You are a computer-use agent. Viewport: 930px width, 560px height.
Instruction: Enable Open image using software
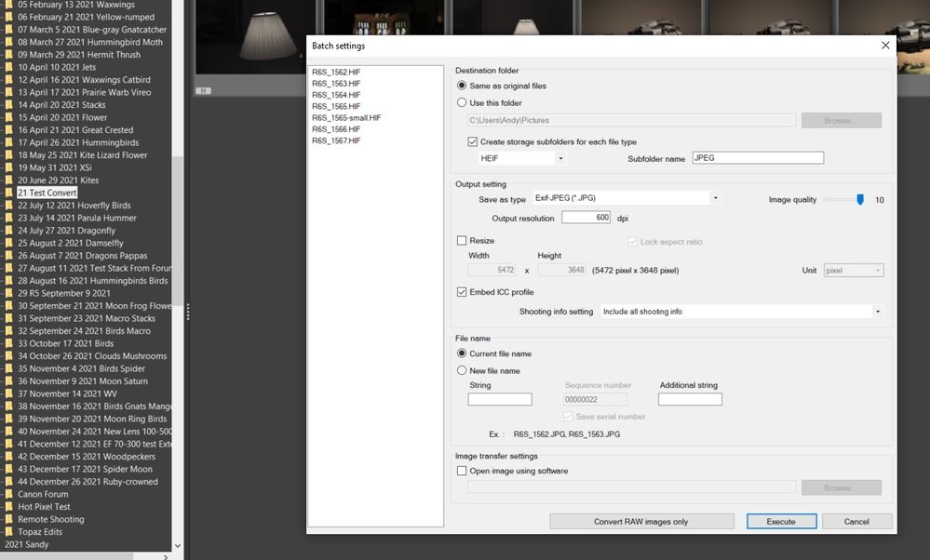point(462,471)
